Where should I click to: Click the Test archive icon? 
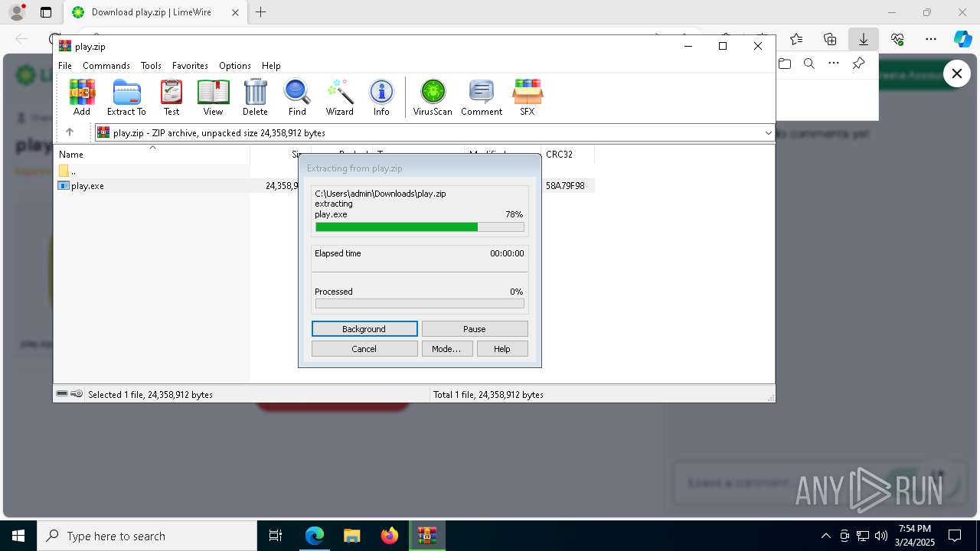pyautogui.click(x=171, y=97)
